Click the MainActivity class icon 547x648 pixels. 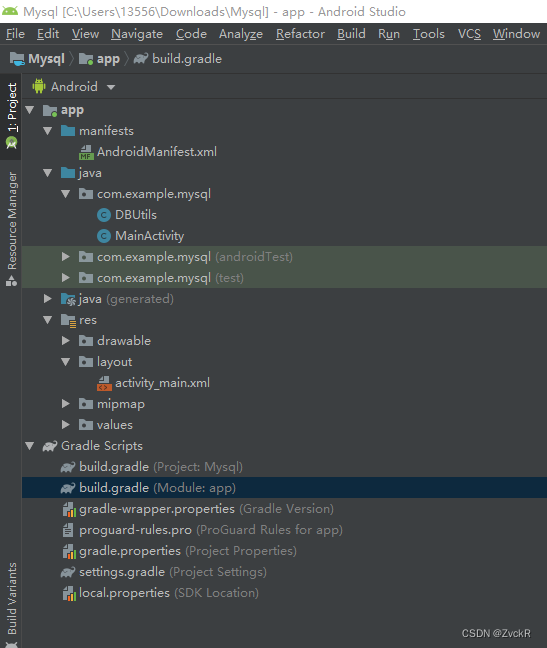tap(104, 236)
